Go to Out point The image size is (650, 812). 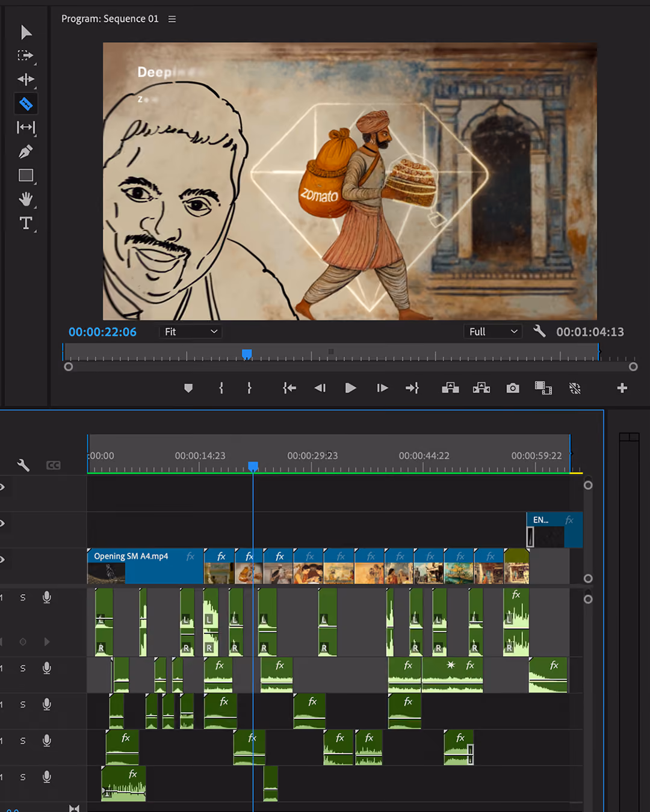(412, 389)
